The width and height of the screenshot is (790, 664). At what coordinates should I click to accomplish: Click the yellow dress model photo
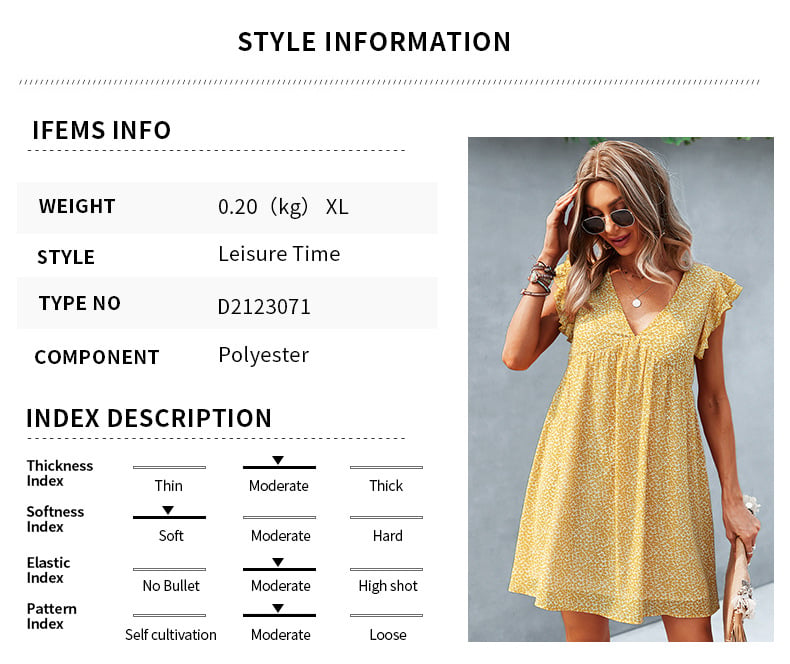coord(621,389)
